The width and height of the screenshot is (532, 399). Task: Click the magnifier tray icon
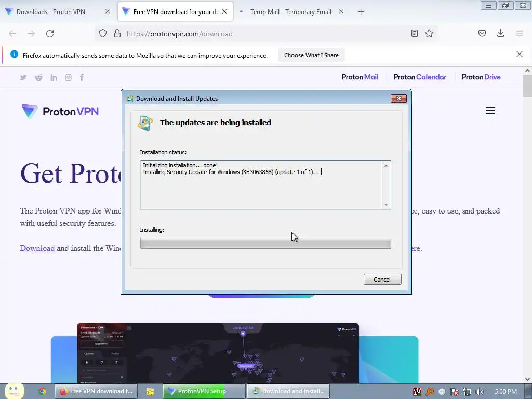(x=430, y=392)
